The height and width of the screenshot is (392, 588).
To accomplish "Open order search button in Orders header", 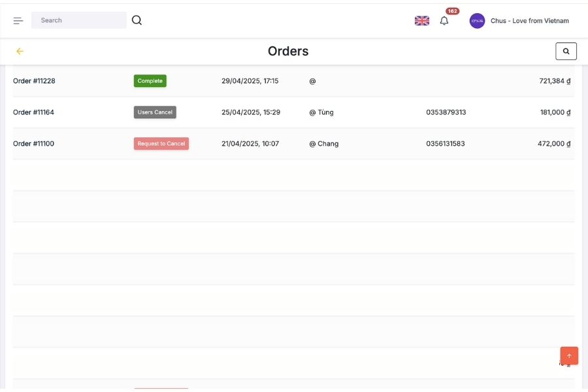I will coord(566,51).
